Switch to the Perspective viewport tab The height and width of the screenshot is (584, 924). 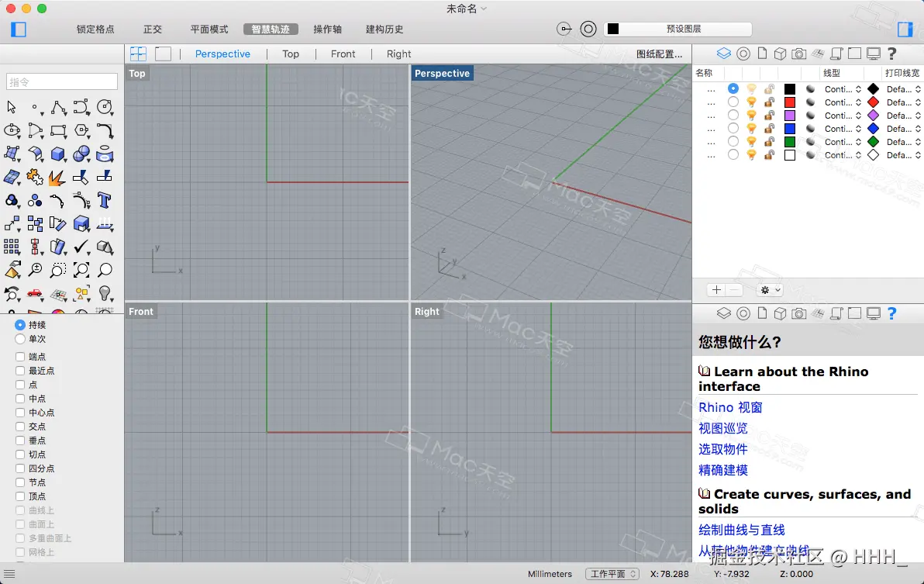coord(222,54)
